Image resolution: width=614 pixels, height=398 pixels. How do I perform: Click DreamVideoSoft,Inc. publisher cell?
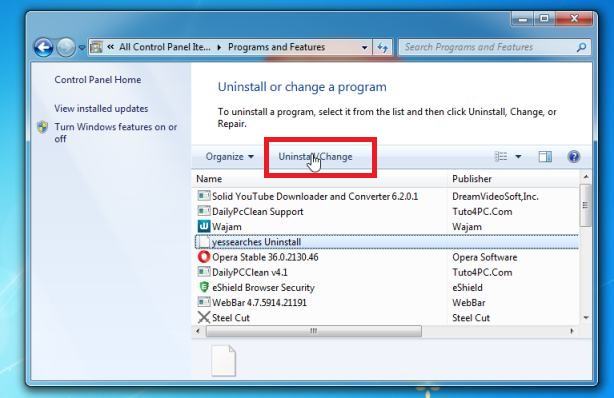pyautogui.click(x=495, y=196)
